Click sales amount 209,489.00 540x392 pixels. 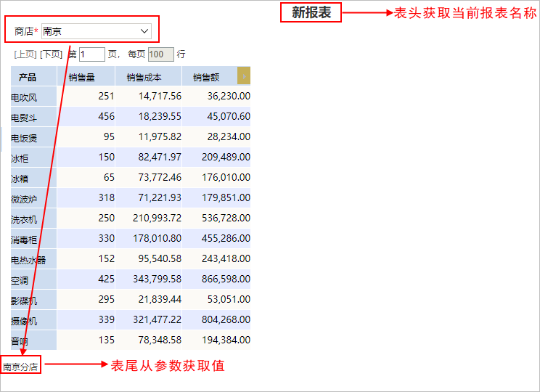pos(226,157)
